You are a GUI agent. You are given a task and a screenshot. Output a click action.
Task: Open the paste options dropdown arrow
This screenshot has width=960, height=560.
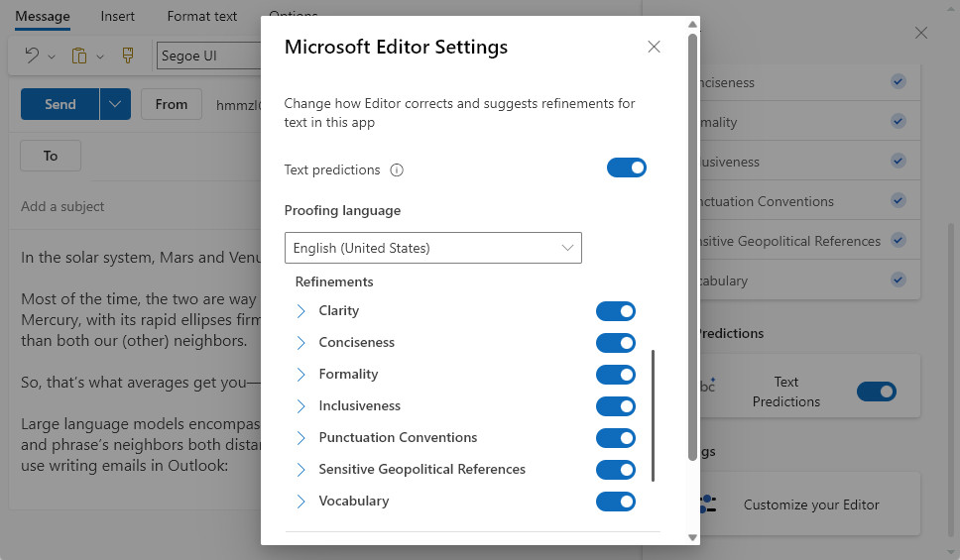coord(100,56)
